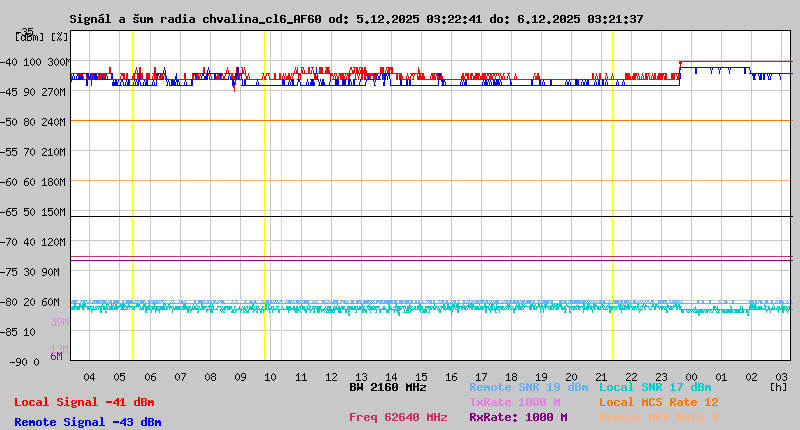The height and width of the screenshot is (430, 800).
Task: Select the 'Local Signal -41 dBm' legend label
Action: tap(84, 402)
